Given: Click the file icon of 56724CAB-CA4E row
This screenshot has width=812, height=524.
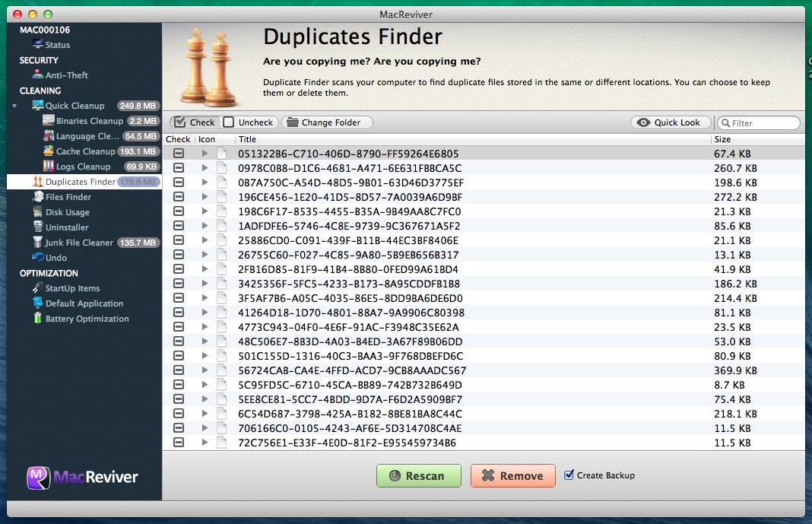Looking at the screenshot, I should tap(222, 370).
